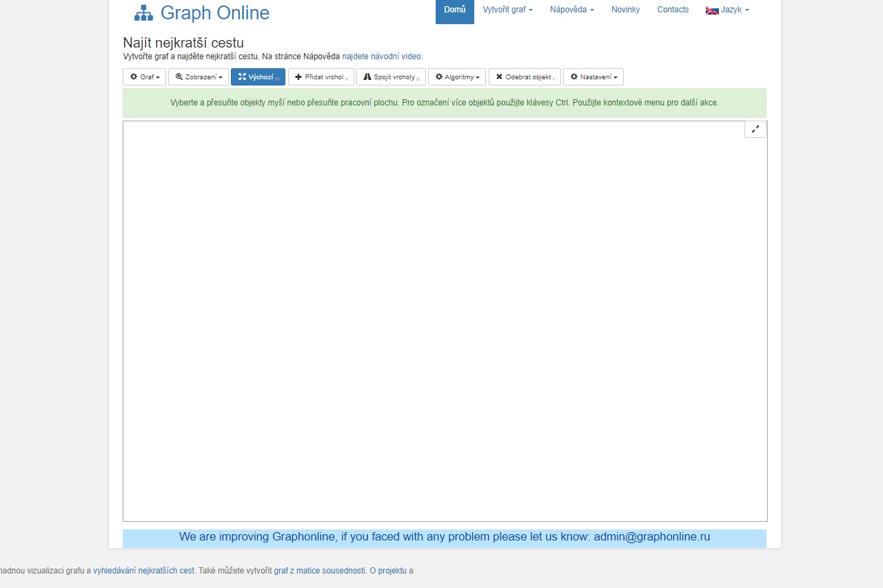Open the 'O projektu' footer link
Screen dimensions: 883x588
click(387, 571)
